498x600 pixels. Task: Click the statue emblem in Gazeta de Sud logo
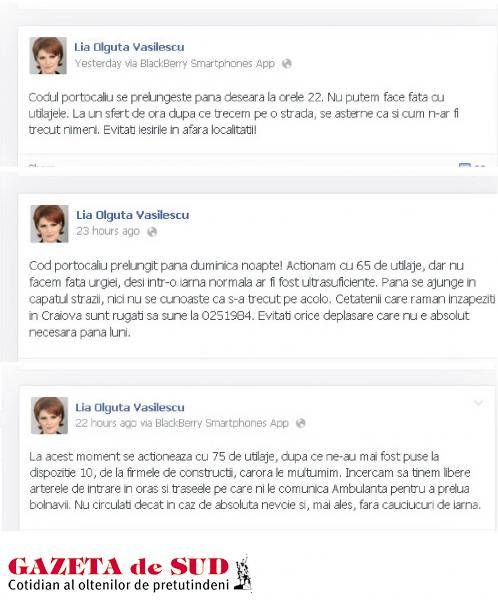pyautogui.click(x=243, y=571)
